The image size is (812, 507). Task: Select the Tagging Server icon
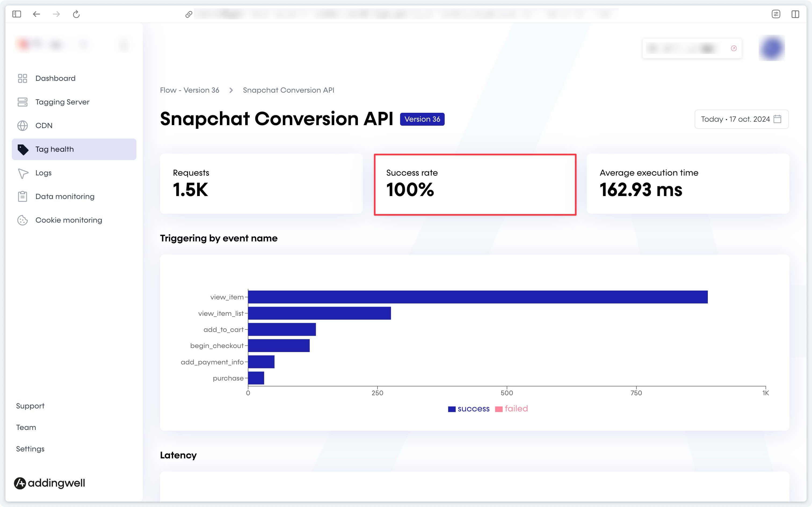pos(22,102)
